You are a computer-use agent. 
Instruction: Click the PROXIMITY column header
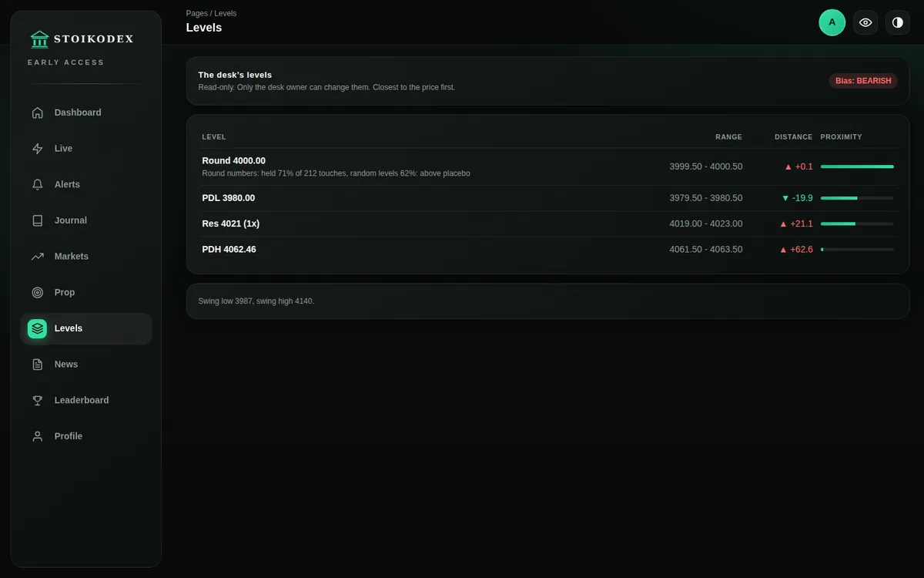[x=841, y=137]
